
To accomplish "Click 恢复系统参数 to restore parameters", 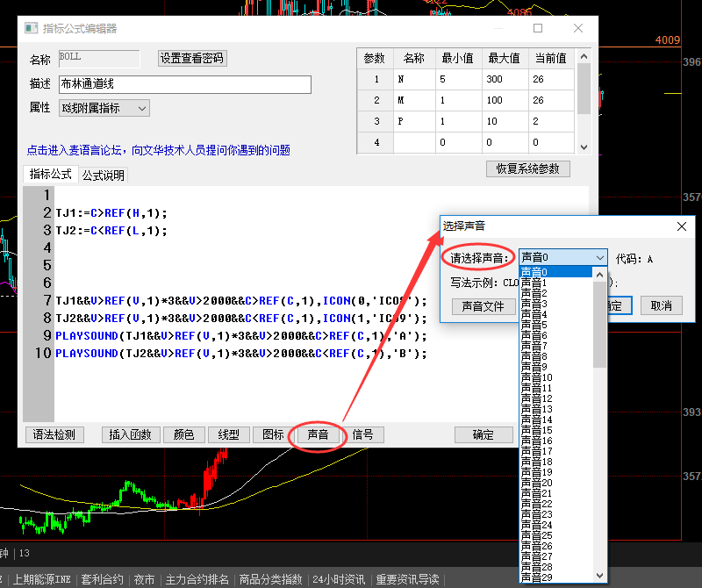I will pos(527,169).
